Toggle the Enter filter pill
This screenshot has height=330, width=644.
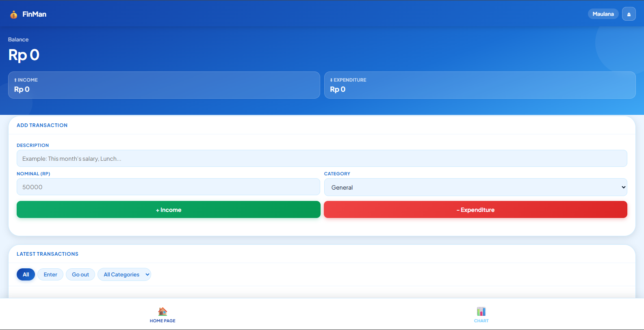pos(50,274)
